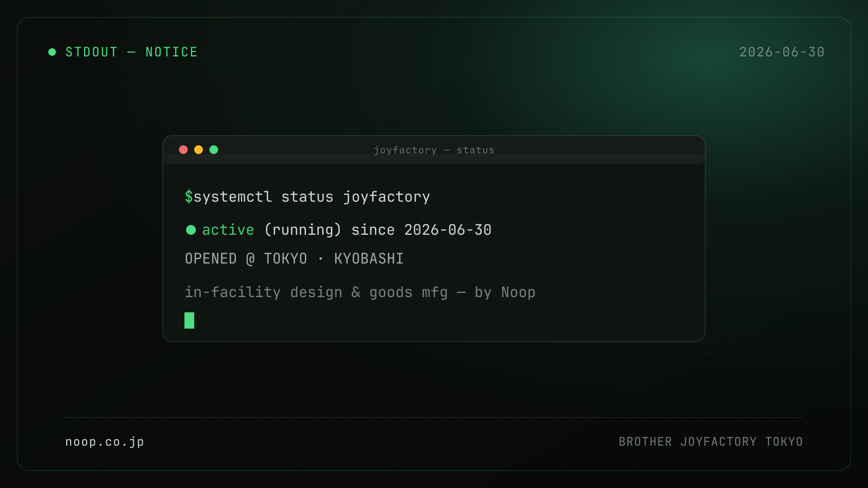Viewport: 868px width, 488px height.
Task: Click the green status dot beside STDOUT
Action: 52,52
